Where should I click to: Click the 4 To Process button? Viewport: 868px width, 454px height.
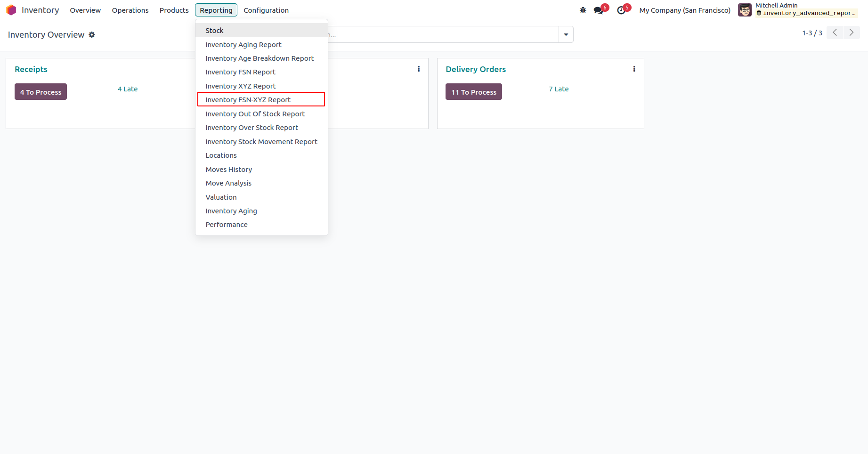point(41,92)
